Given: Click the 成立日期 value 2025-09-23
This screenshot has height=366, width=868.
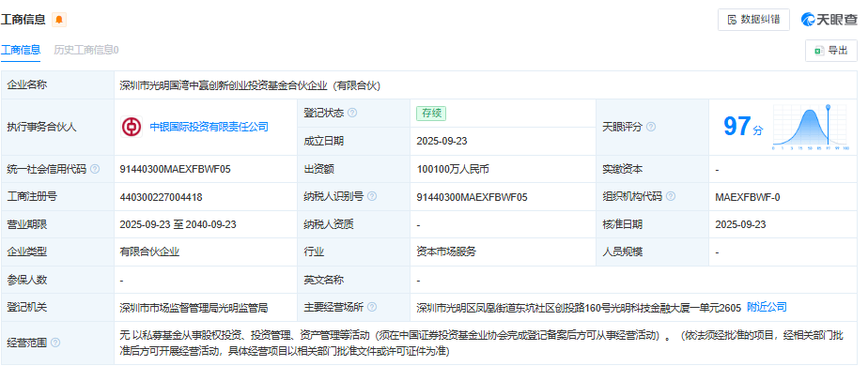Looking at the screenshot, I should click(x=442, y=141).
